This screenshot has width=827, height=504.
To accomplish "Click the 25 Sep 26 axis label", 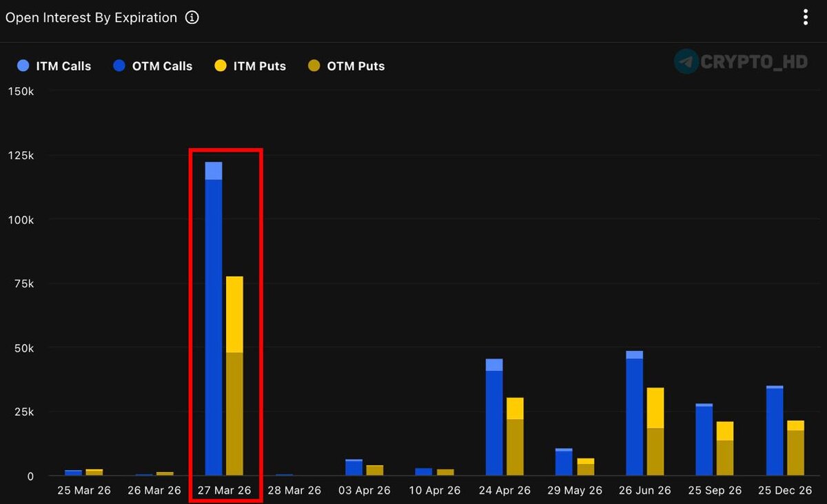I will coord(715,491).
